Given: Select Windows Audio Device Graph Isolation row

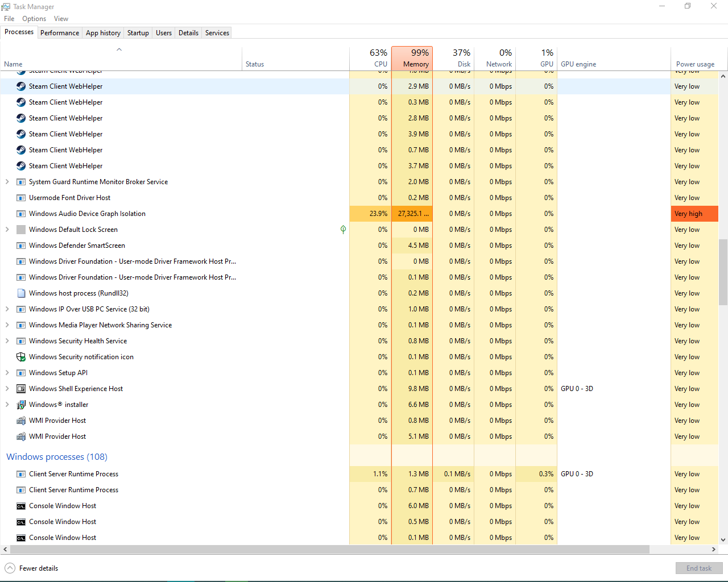Looking at the screenshot, I should 359,214.
